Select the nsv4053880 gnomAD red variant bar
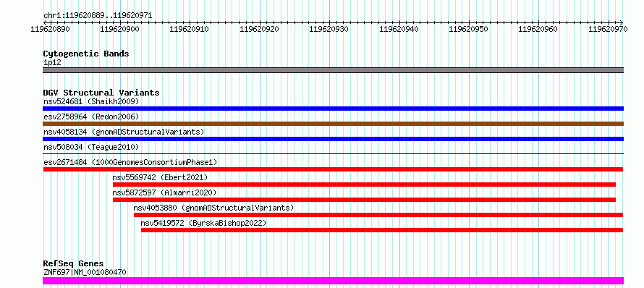 [378, 215]
